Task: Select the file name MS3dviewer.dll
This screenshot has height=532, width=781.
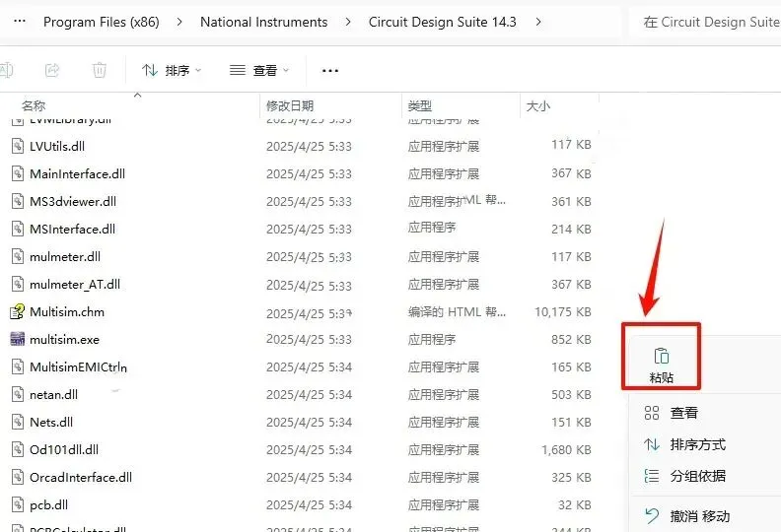Action: point(73,202)
